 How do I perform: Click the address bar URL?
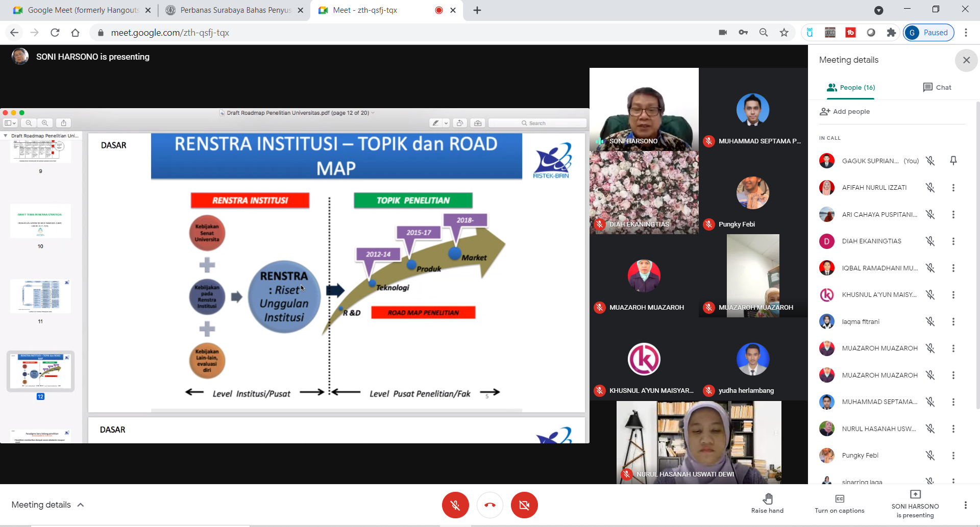click(170, 33)
